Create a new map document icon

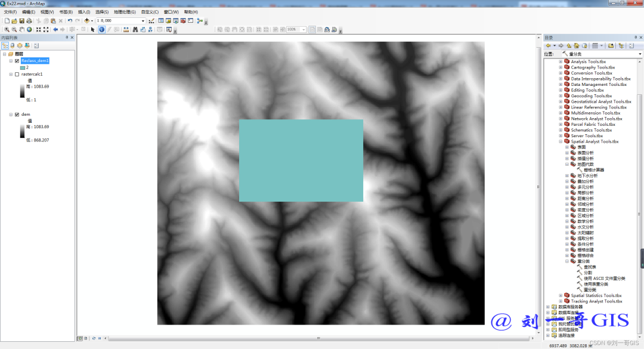(x=7, y=20)
